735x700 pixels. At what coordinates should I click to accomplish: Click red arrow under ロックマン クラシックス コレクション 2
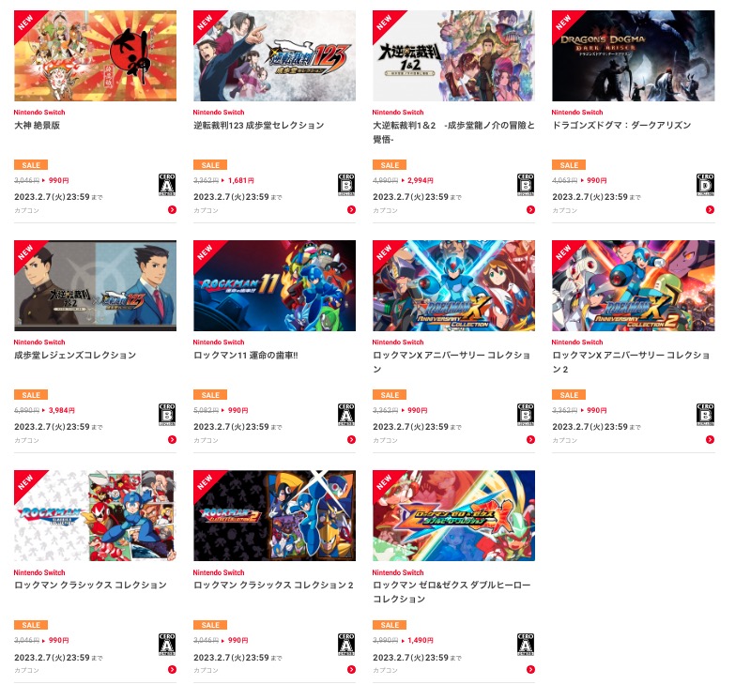pos(352,670)
